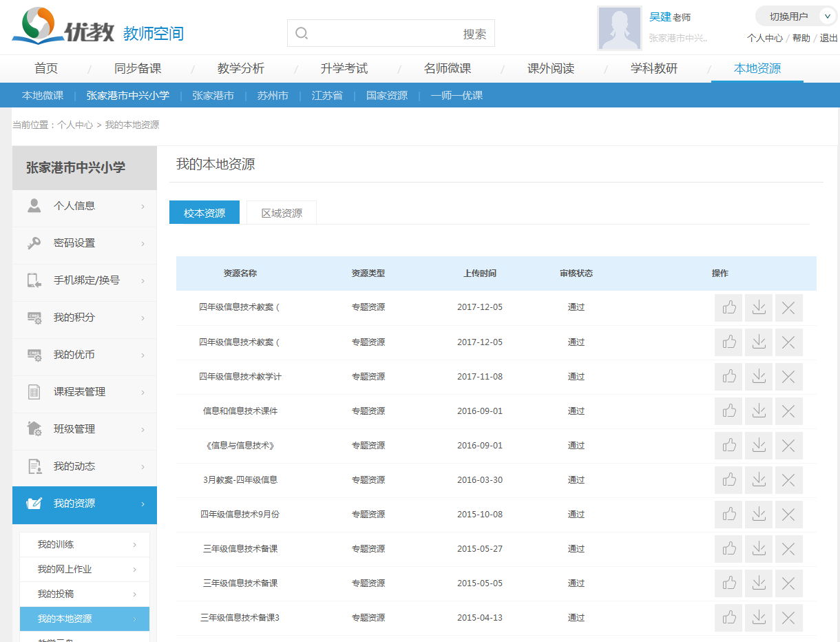Like the 三年级信息技术备课3 resource
The width and height of the screenshot is (840, 642).
point(728,618)
